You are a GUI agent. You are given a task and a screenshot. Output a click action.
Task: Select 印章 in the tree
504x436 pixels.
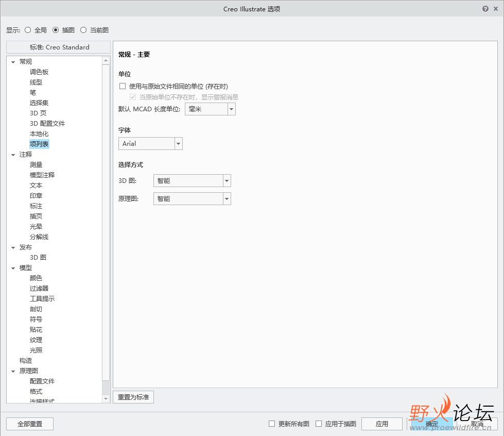tap(36, 196)
